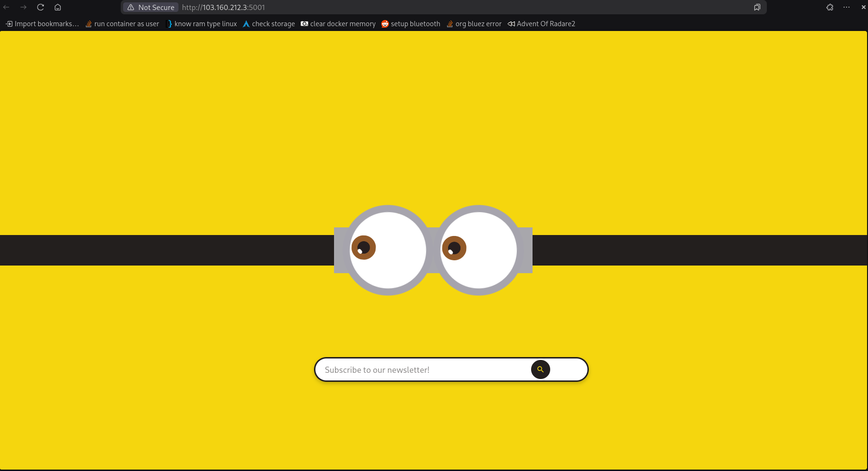Open the 'setup bluetooth' bookmark

[411, 24]
